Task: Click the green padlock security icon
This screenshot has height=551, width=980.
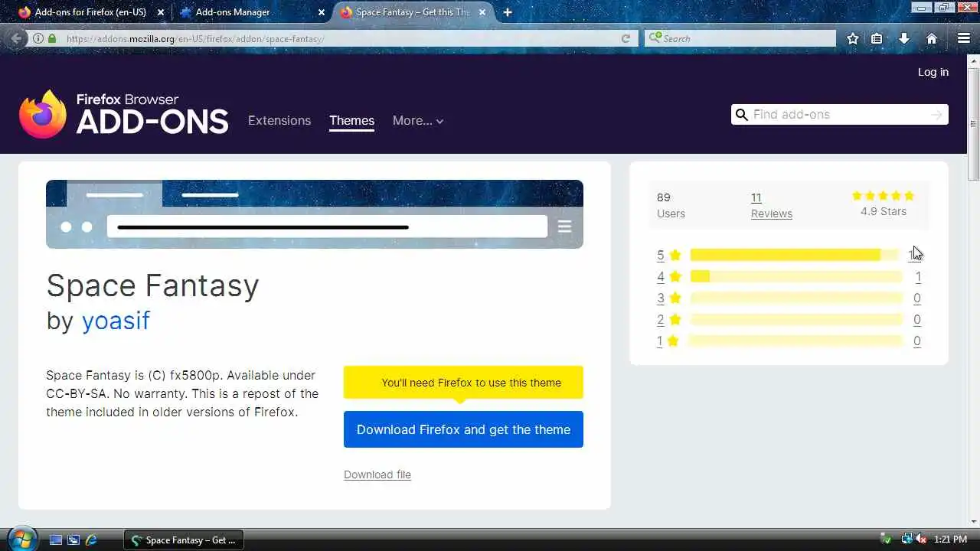Action: [52, 38]
